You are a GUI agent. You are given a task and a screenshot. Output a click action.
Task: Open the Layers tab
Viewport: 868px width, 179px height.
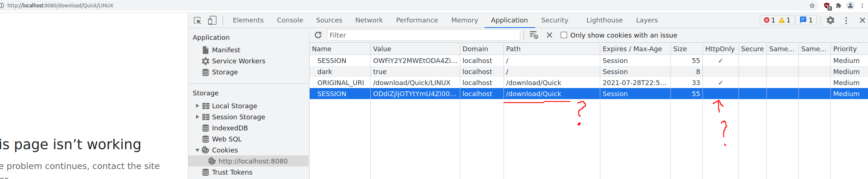point(647,20)
